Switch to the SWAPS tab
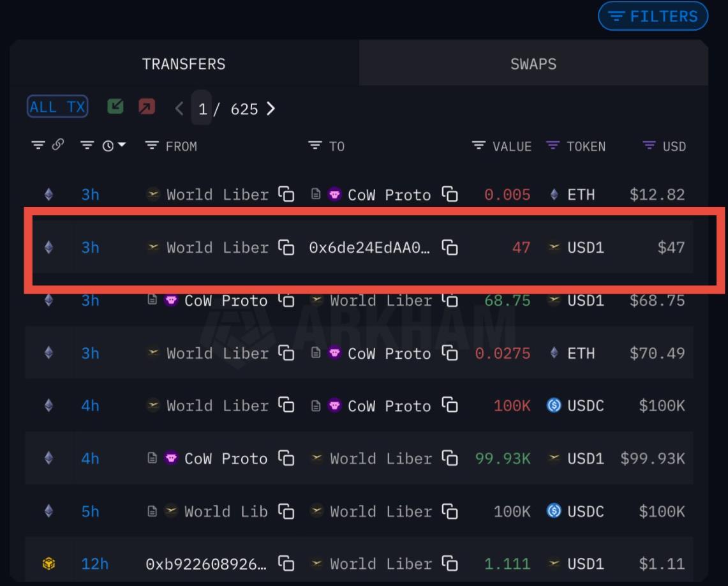 pyautogui.click(x=533, y=63)
